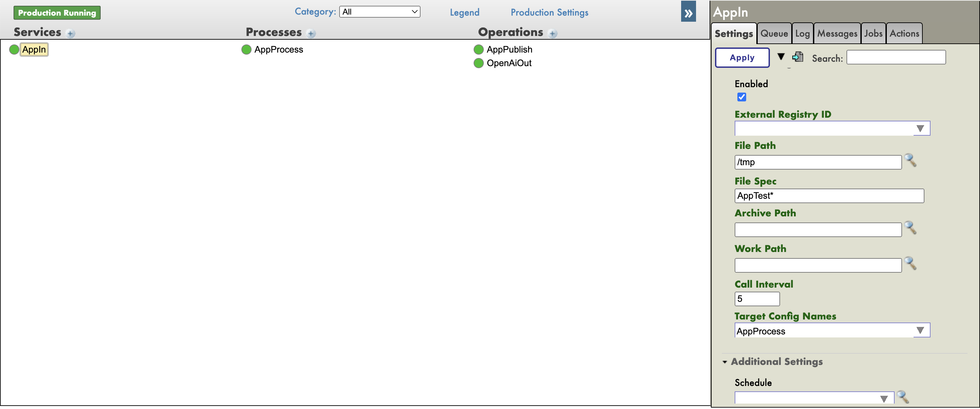This screenshot has width=980, height=409.
Task: Click the File Path browse magnifier icon
Action: (911, 160)
